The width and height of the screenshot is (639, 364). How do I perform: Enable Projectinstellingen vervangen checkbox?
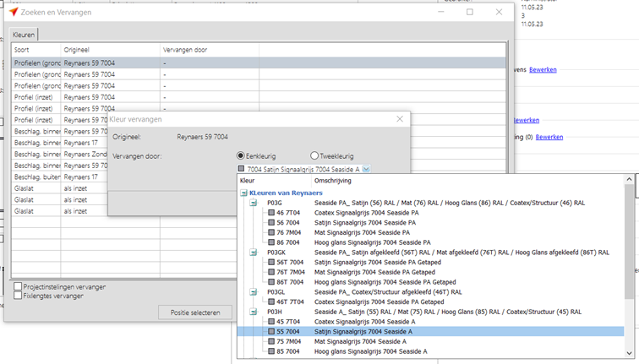click(x=18, y=286)
